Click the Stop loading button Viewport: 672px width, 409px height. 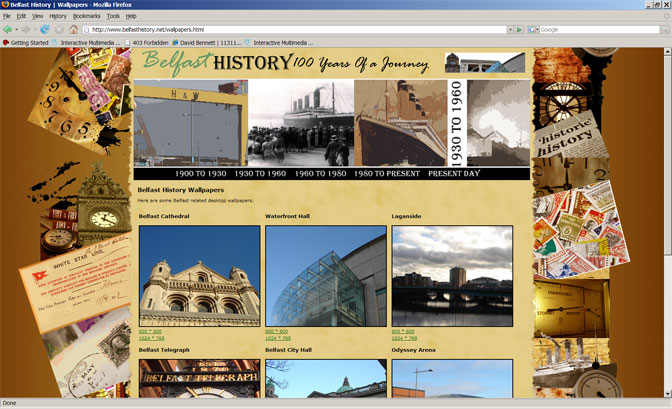click(x=59, y=29)
